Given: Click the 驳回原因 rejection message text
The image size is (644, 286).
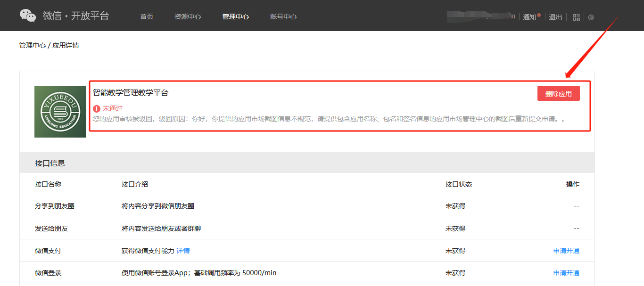Looking at the screenshot, I should [x=329, y=119].
